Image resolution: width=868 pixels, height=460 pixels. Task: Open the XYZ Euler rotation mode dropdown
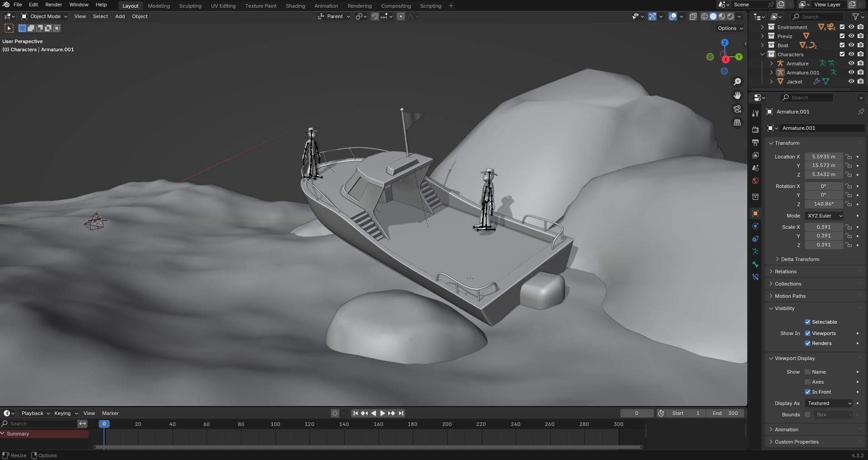point(824,216)
